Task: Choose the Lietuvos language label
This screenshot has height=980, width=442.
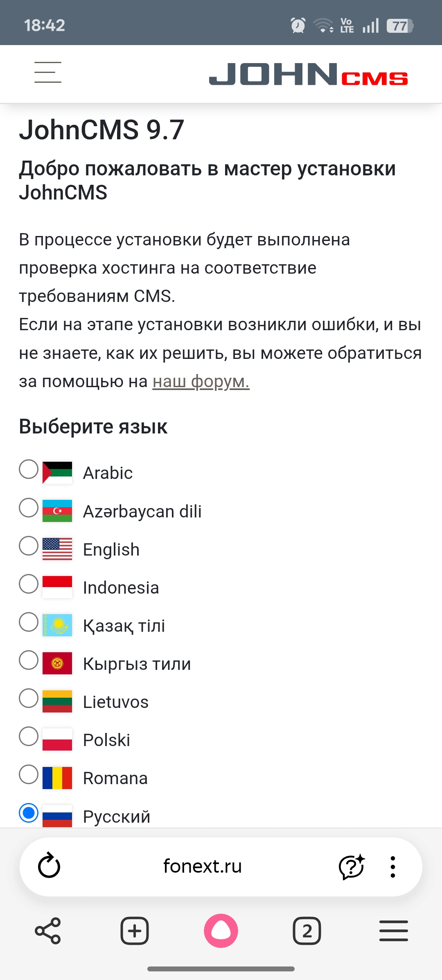Action: tap(115, 702)
